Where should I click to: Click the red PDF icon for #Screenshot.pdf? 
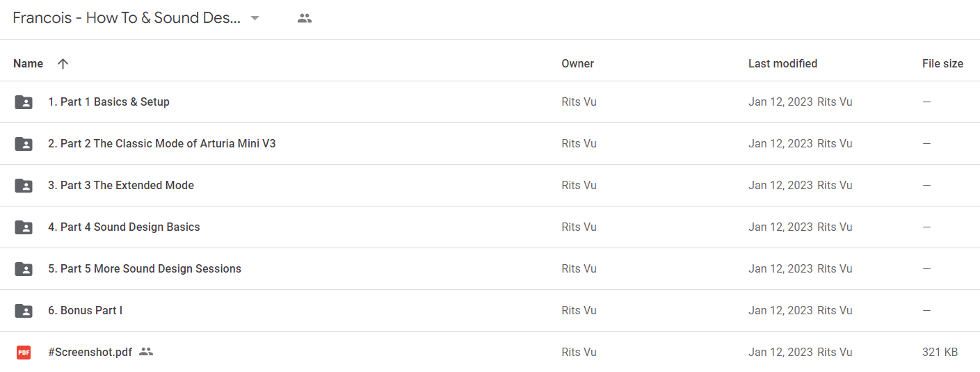pos(24,353)
